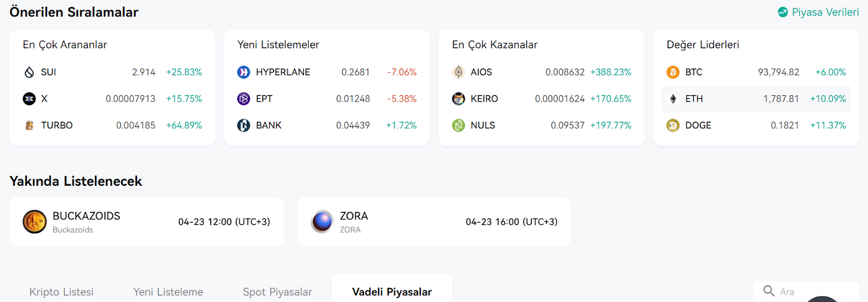Click the SUI coin icon
Image resolution: width=868 pixels, height=302 pixels.
29,72
